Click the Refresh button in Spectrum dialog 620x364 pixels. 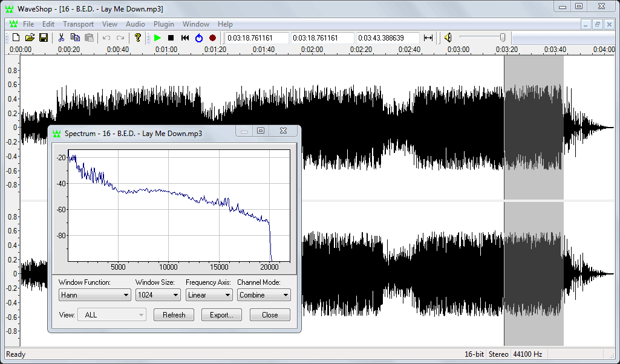tap(174, 315)
